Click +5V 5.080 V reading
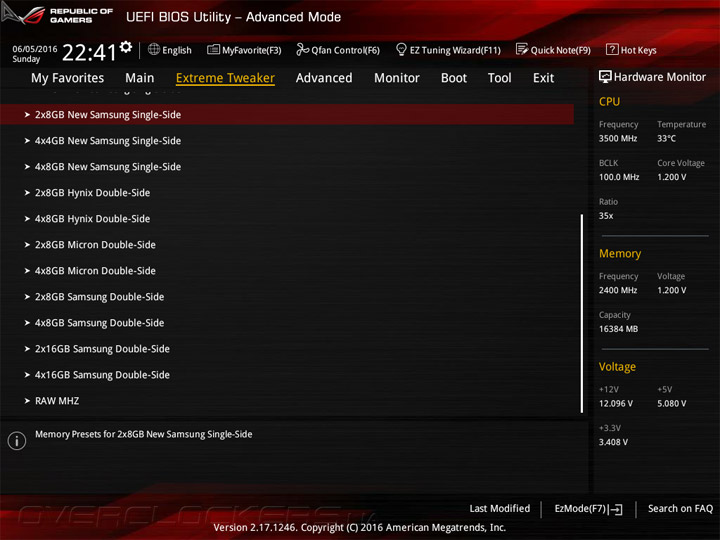The height and width of the screenshot is (540, 720). [x=671, y=403]
